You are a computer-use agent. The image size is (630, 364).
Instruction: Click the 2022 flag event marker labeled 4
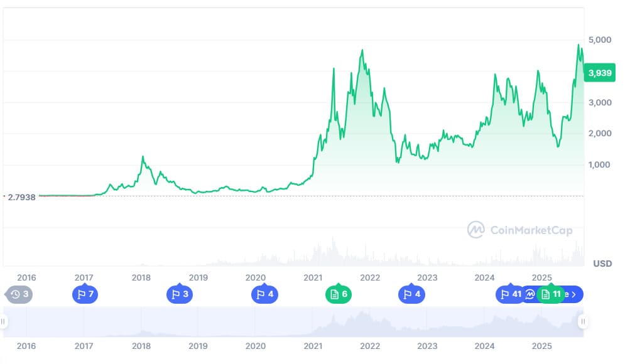click(412, 294)
